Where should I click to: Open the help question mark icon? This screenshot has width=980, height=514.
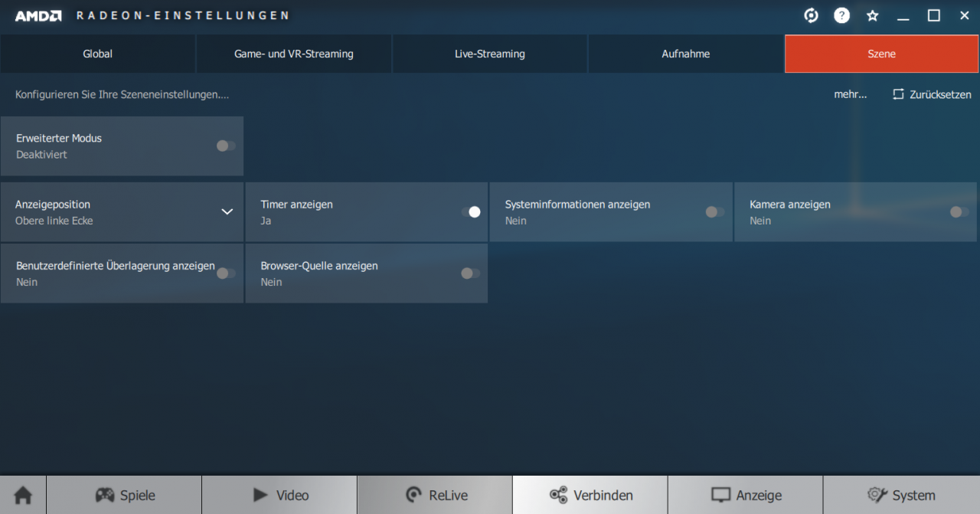coord(841,15)
